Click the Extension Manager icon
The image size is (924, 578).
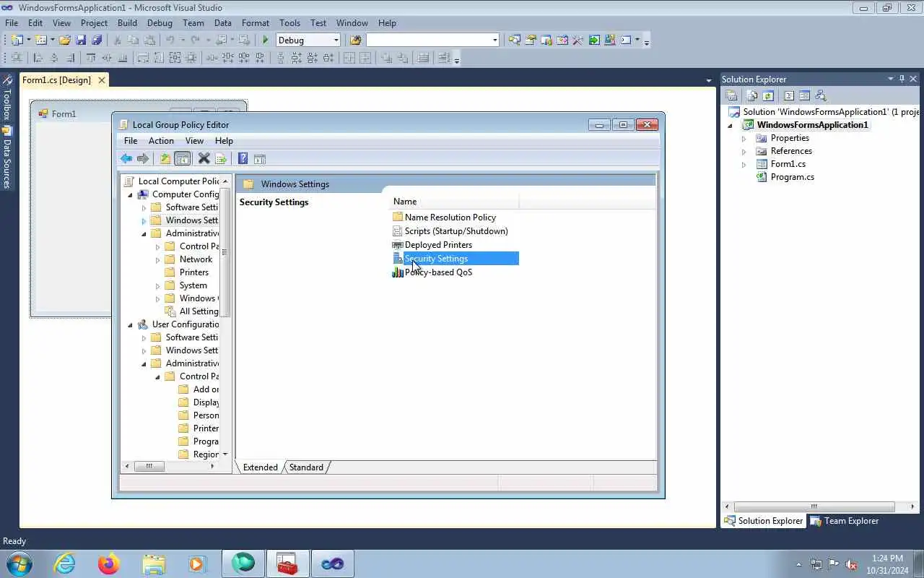610,40
